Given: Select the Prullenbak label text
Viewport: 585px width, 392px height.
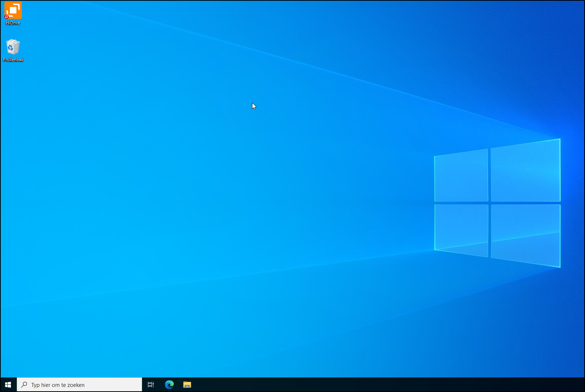Looking at the screenshot, I should 13,59.
